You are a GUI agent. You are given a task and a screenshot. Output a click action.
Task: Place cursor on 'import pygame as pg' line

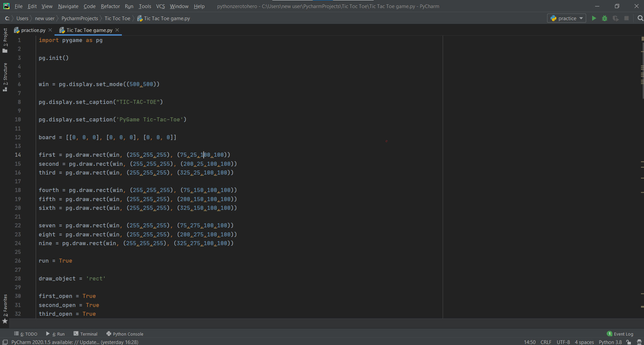(71, 40)
